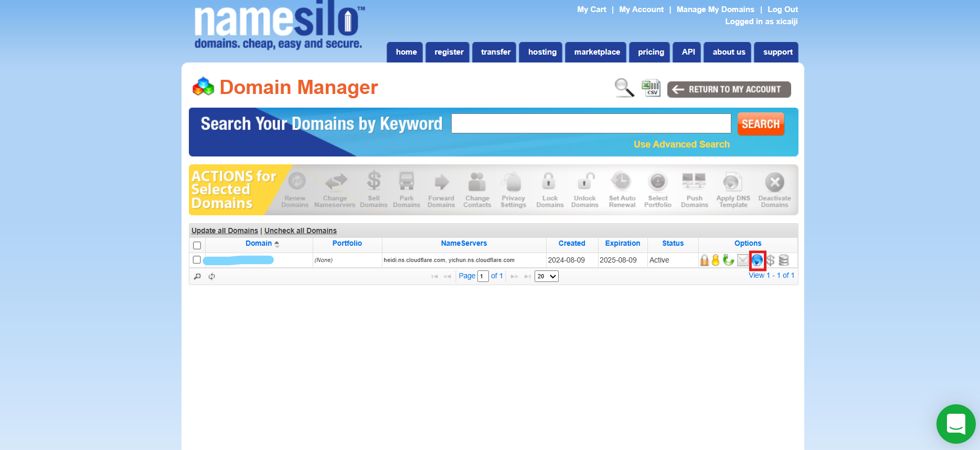Viewport: 980px width, 450px height.
Task: Click the blue globe DNS icon
Action: tap(757, 260)
